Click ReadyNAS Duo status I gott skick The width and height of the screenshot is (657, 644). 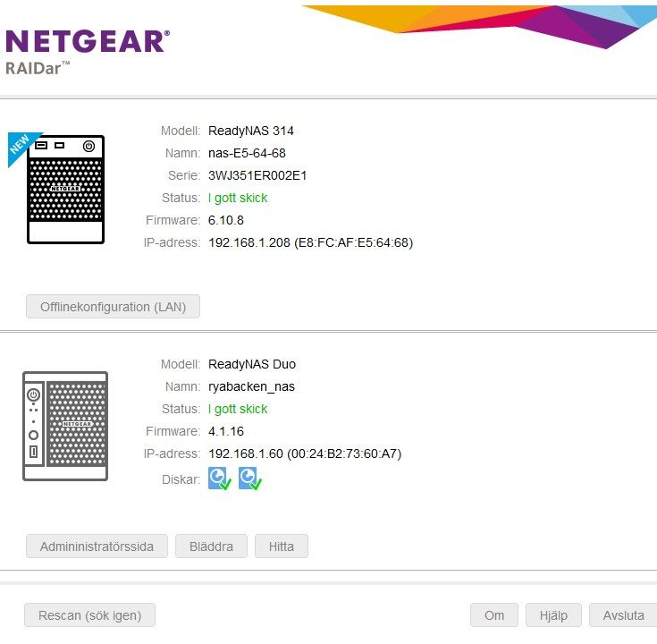point(238,409)
